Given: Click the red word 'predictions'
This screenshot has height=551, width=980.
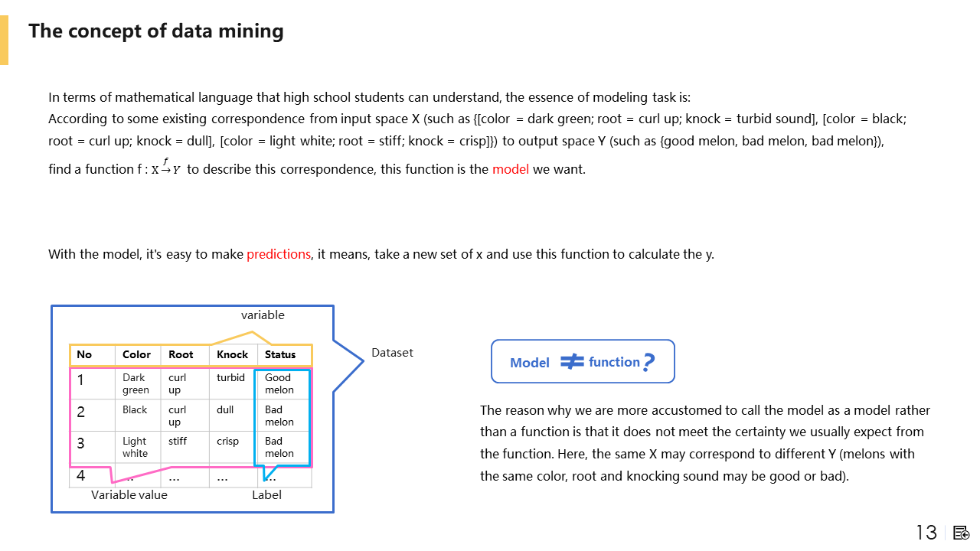Looking at the screenshot, I should pyautogui.click(x=279, y=254).
